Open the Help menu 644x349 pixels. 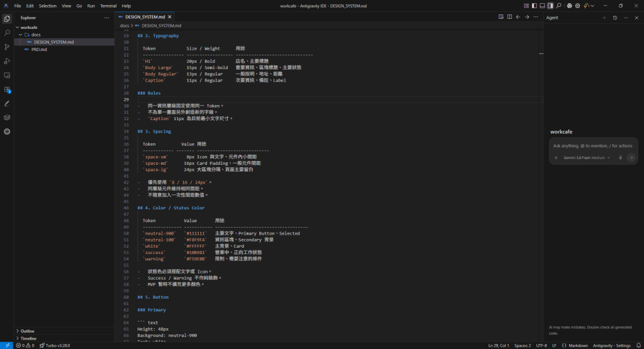pos(126,6)
